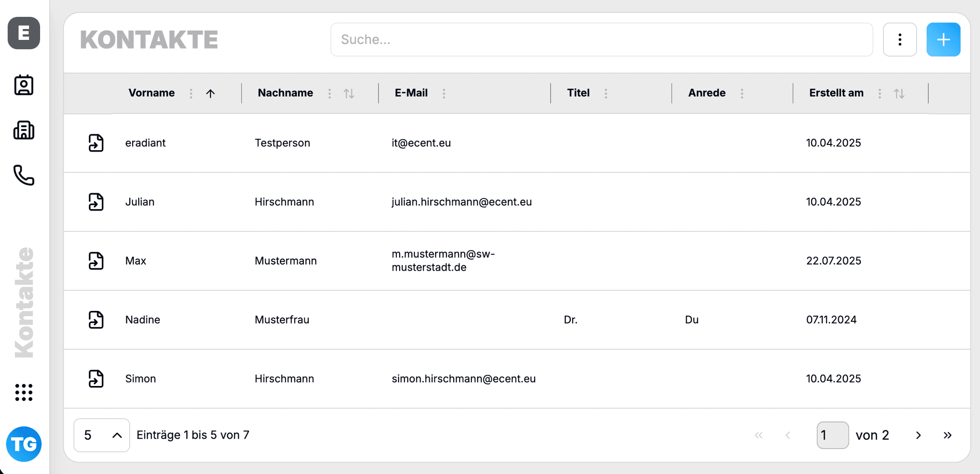Open the Vorname column options menu

click(190, 93)
